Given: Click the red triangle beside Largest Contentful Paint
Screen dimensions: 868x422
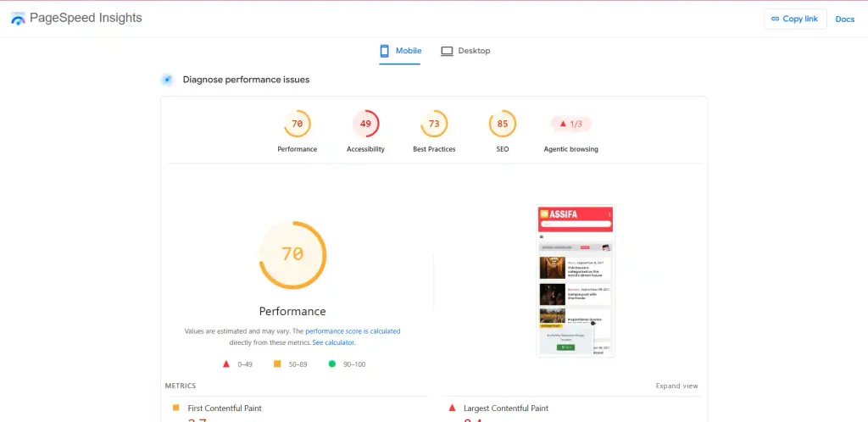Looking at the screenshot, I should 452,408.
